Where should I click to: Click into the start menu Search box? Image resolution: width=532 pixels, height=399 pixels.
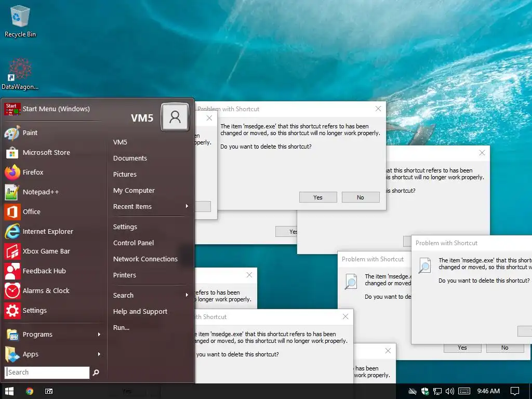47,373
